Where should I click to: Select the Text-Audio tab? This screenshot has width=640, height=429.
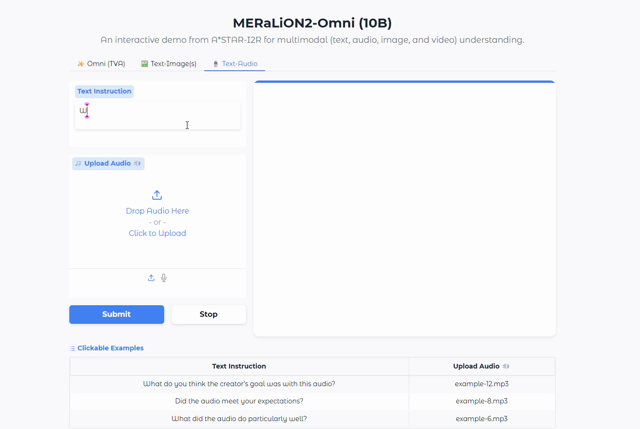tap(235, 64)
